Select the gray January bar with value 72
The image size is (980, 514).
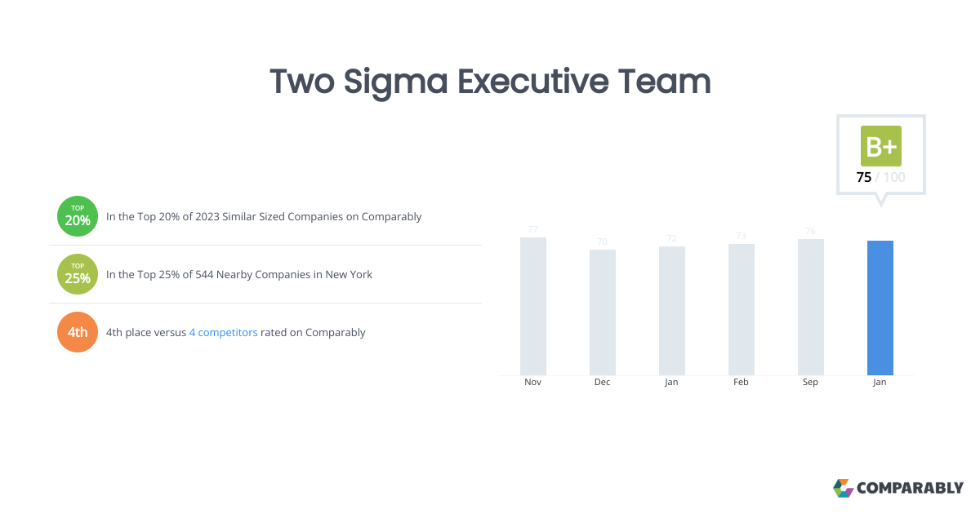tap(672, 310)
